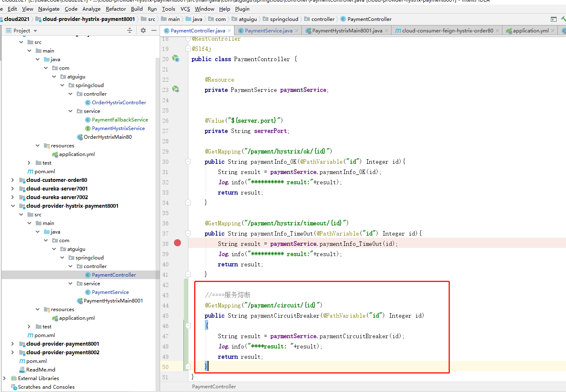Click cloud-provider-hystrix-payment8001 breadcrumb in navigation bar
This screenshot has width=566, height=392.
point(85,19)
